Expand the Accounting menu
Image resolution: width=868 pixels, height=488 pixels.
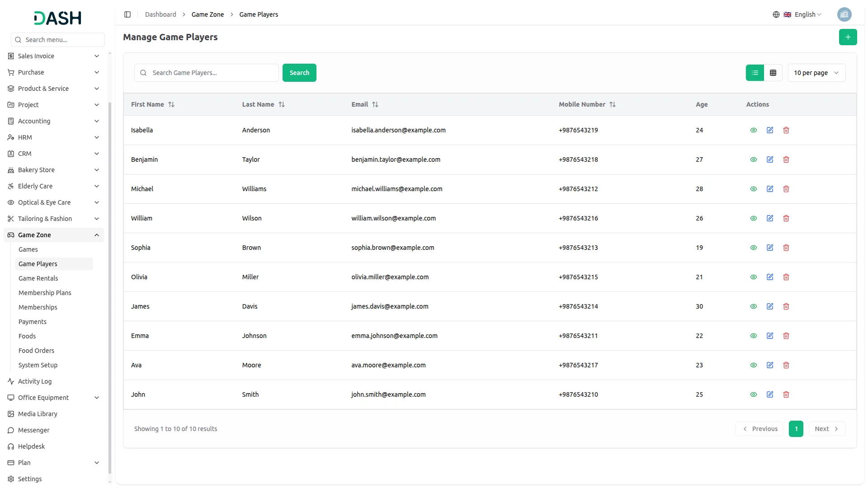54,121
